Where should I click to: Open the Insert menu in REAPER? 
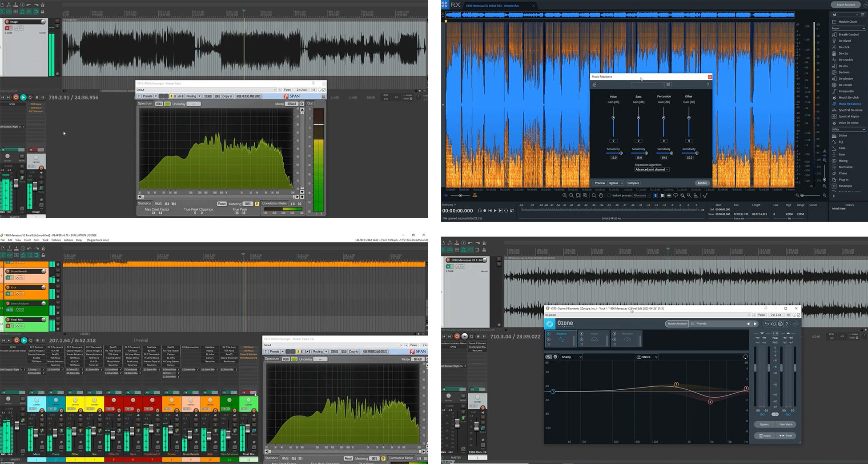[27, 240]
